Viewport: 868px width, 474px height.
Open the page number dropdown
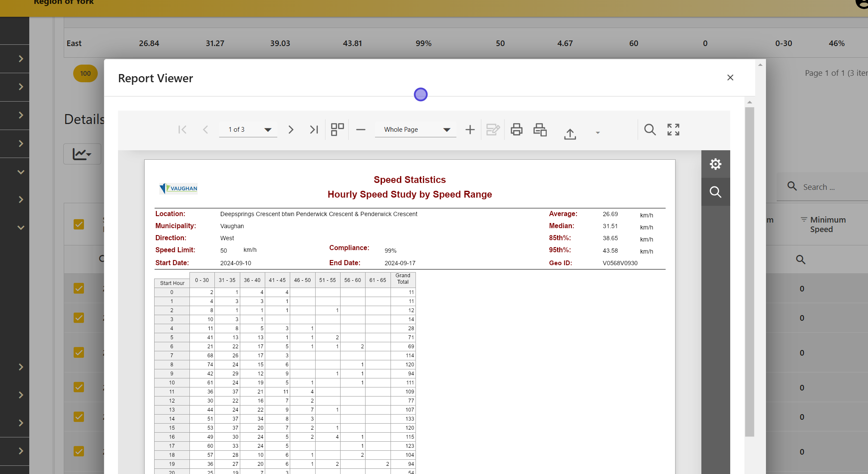268,130
